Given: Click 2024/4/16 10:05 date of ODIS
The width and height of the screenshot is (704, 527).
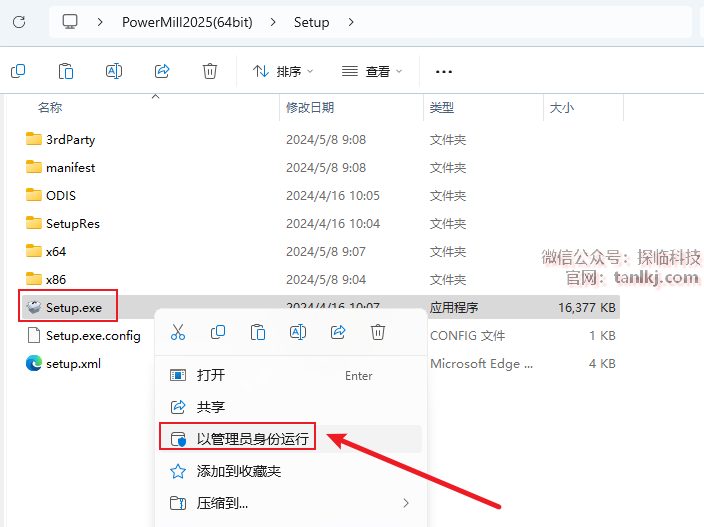Looking at the screenshot, I should pos(333,196).
